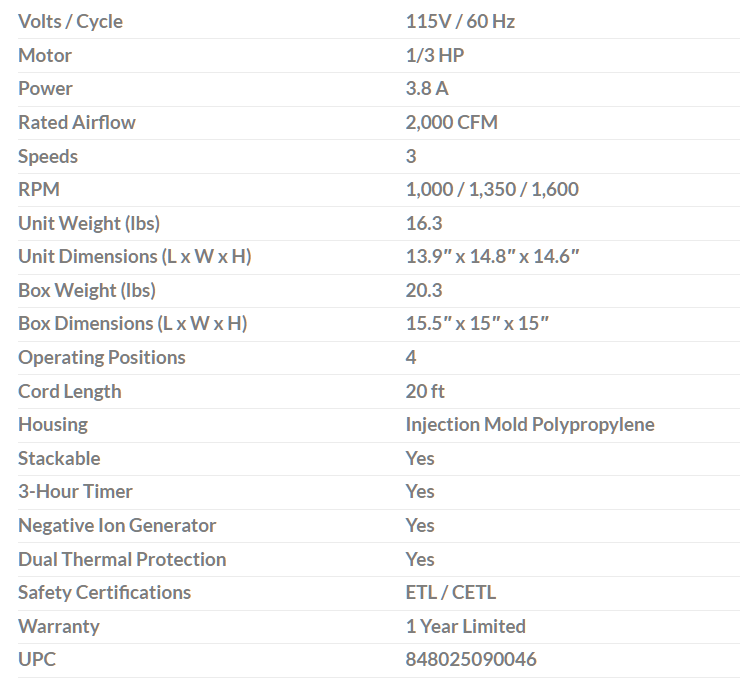Click the unit dimensions value 13.9″ x 14.8″ x 14.6″

[x=493, y=256]
